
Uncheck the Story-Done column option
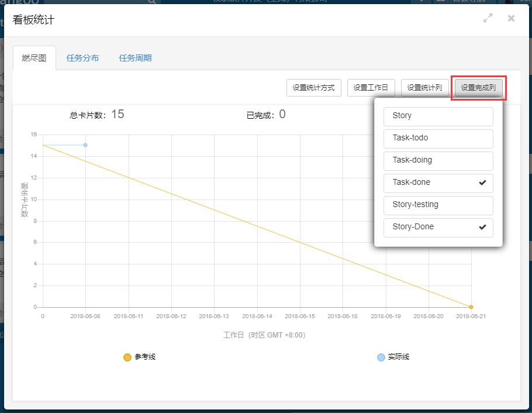(x=438, y=227)
